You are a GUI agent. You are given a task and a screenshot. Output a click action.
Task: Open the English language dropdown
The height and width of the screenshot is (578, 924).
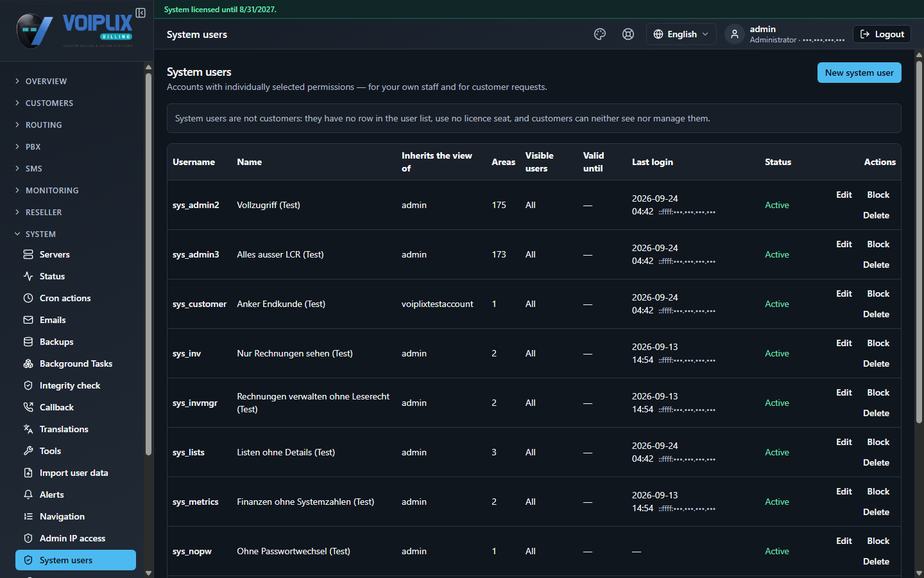(x=681, y=34)
